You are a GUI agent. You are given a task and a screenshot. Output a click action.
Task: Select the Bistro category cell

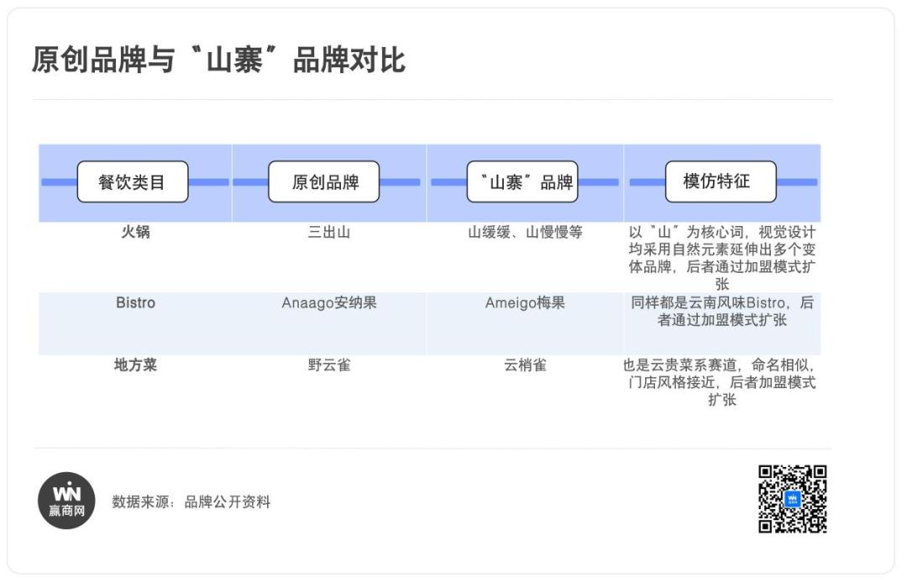[135, 302]
